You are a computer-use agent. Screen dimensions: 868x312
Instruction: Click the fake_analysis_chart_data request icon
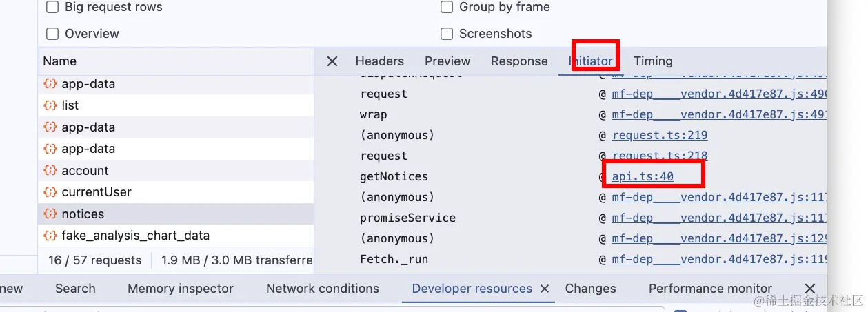50,236
